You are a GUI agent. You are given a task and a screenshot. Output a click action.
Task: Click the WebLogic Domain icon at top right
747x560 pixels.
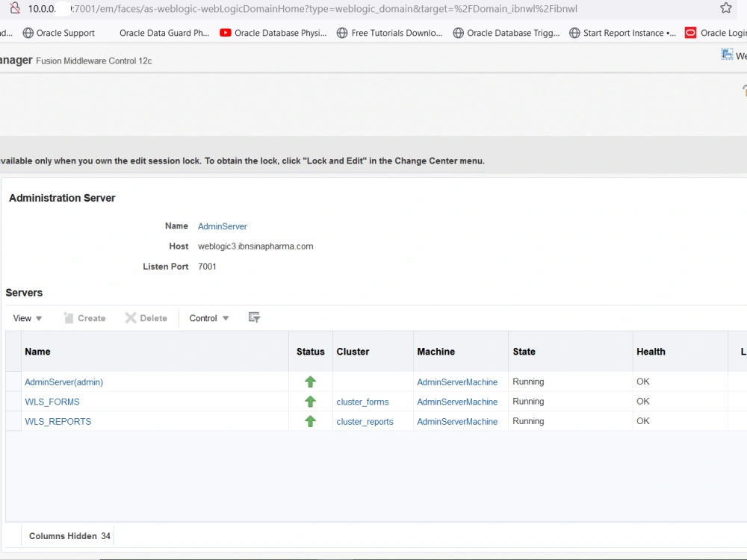(727, 55)
